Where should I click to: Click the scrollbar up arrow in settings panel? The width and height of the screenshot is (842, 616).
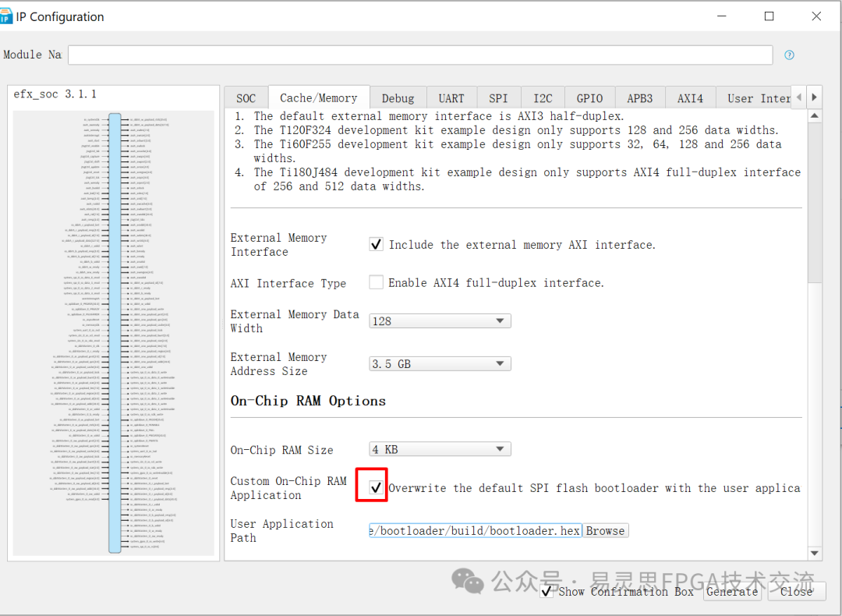pyautogui.click(x=815, y=115)
